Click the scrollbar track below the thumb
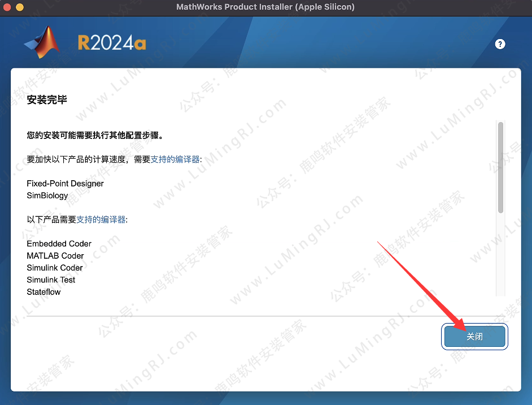This screenshot has width=532, height=405. click(500, 254)
